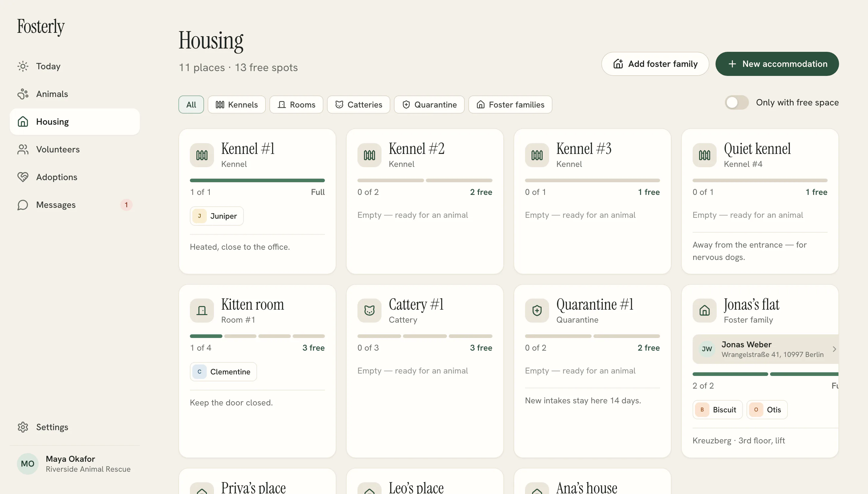The height and width of the screenshot is (494, 868).
Task: Filter by Rooms tab
Action: [x=296, y=105]
